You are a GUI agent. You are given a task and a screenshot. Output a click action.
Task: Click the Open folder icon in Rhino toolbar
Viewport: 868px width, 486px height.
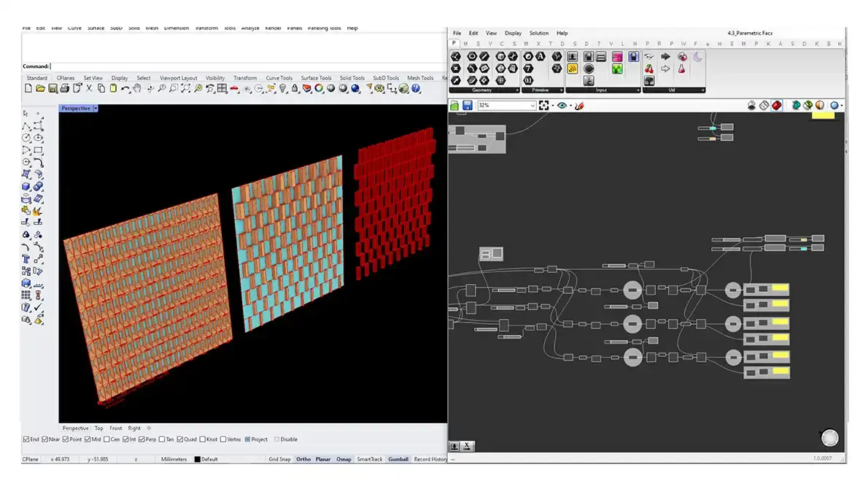pos(40,88)
